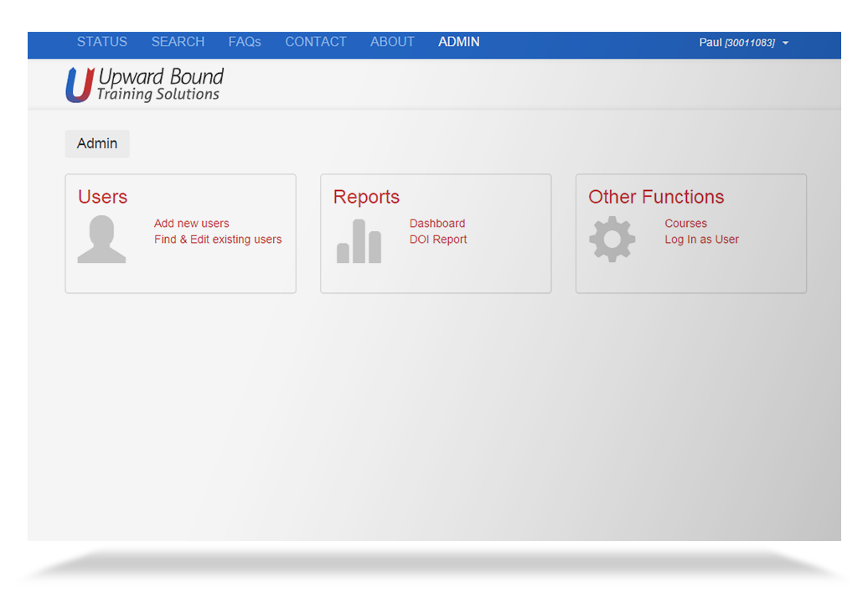
Task: Open the ABOUT page
Action: pos(392,42)
